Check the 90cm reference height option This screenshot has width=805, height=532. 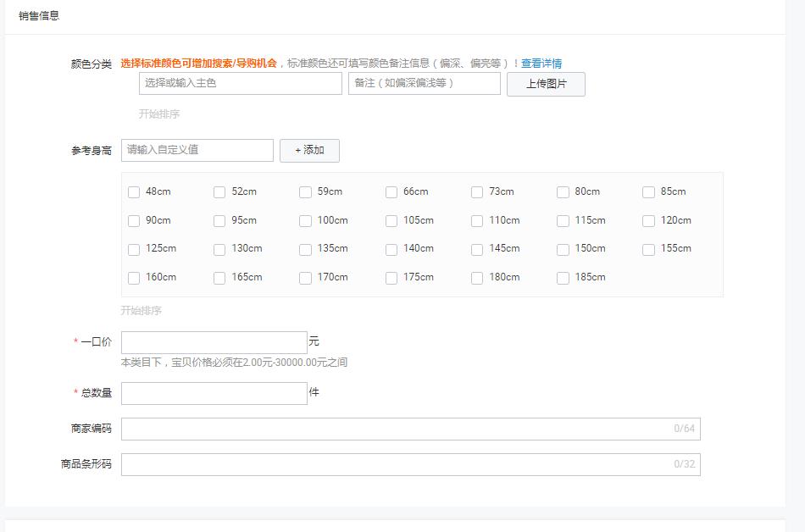133,221
